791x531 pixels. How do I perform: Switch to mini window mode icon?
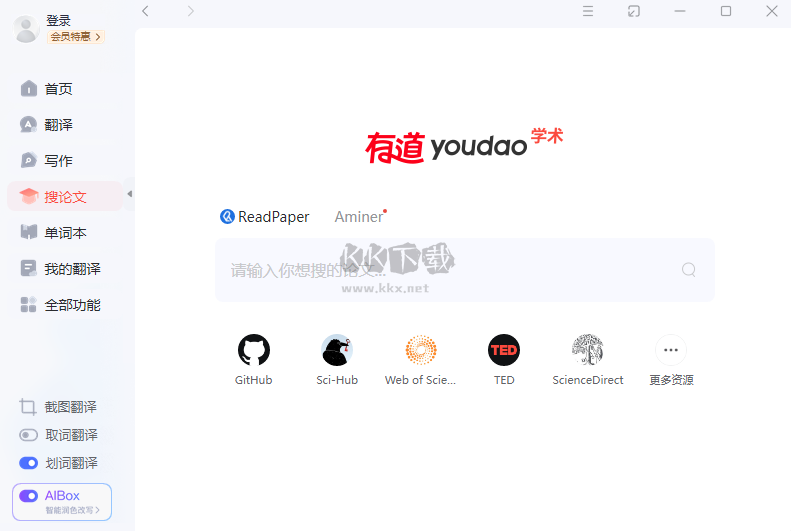click(x=634, y=11)
